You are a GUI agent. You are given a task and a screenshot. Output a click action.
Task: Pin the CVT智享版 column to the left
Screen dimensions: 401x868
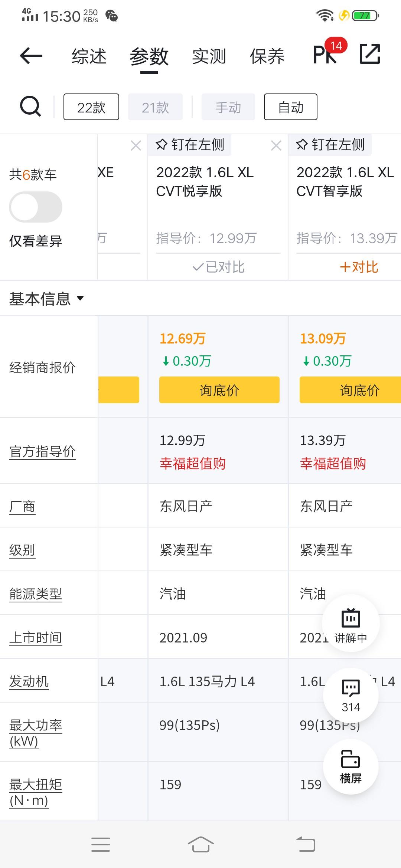(330, 145)
